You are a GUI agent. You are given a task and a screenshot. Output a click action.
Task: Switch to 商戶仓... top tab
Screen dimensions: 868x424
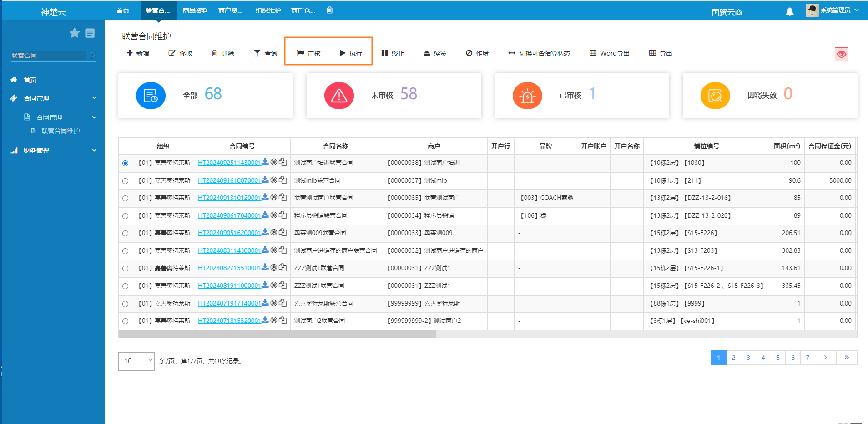(303, 10)
